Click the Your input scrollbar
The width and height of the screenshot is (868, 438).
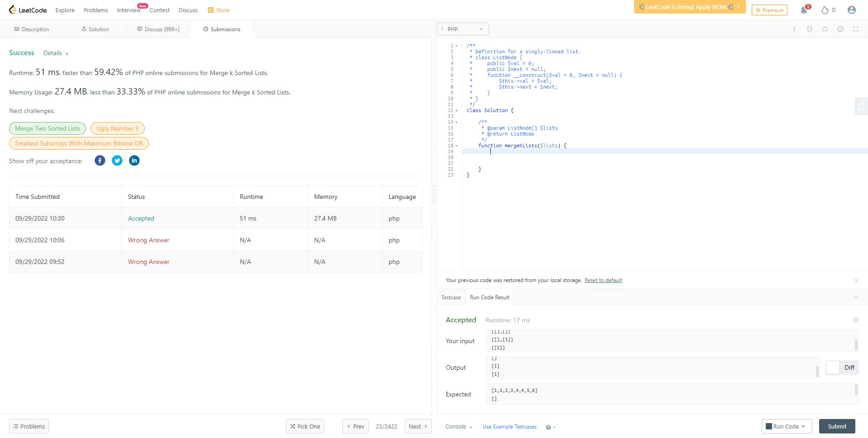pos(856,344)
